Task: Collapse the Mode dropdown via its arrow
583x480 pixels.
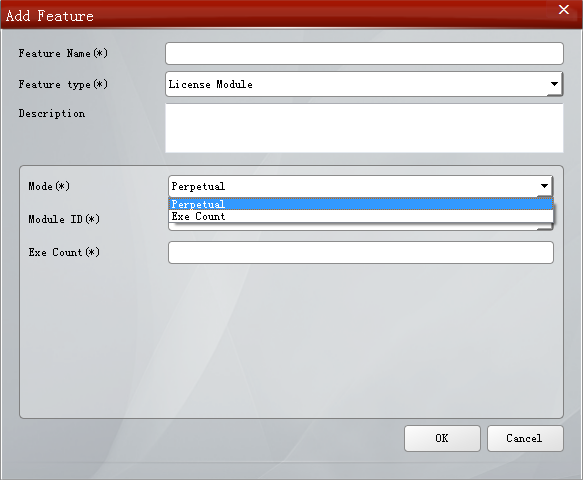Action: pos(544,186)
